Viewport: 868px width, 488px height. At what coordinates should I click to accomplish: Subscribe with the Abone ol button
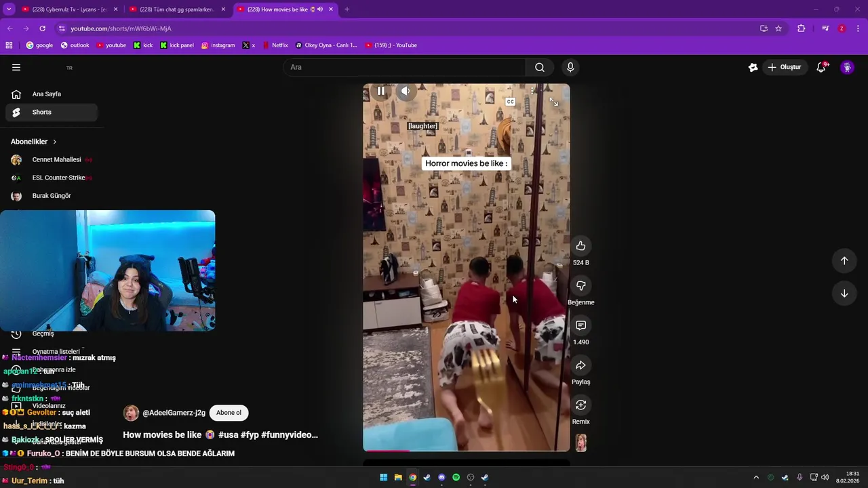click(x=229, y=413)
